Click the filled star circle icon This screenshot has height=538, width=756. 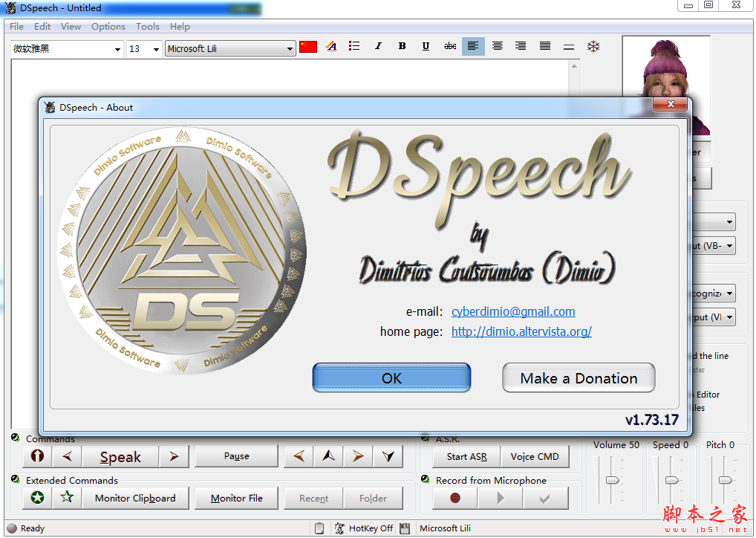coord(37,497)
